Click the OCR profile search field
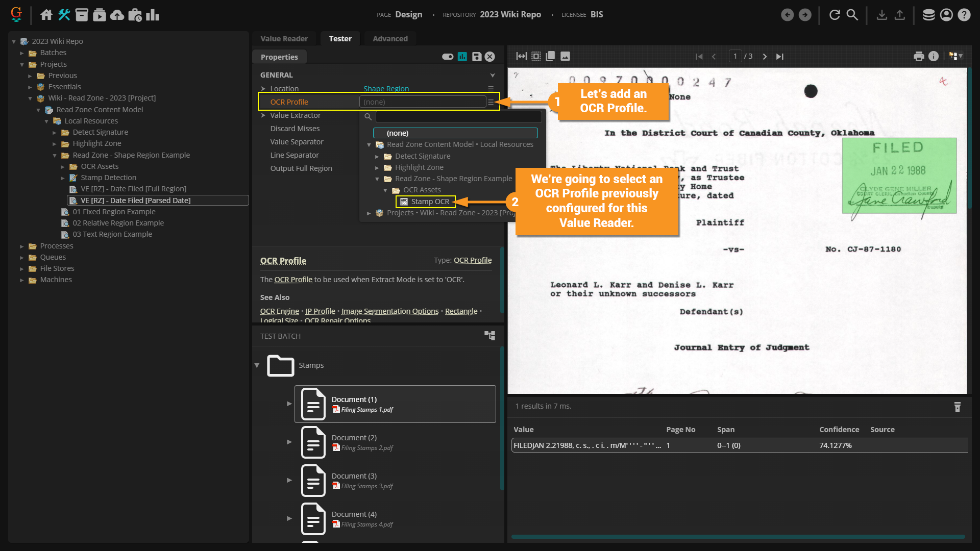The image size is (980, 551). point(458,117)
